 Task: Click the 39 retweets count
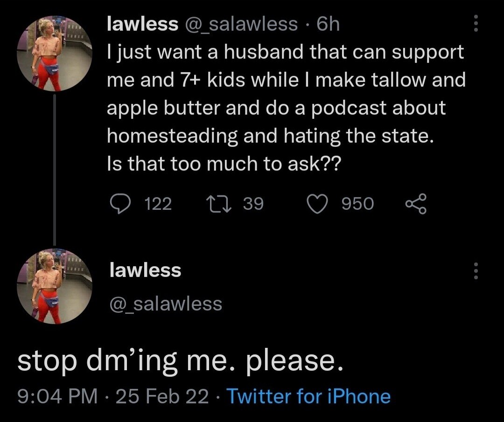(x=254, y=204)
